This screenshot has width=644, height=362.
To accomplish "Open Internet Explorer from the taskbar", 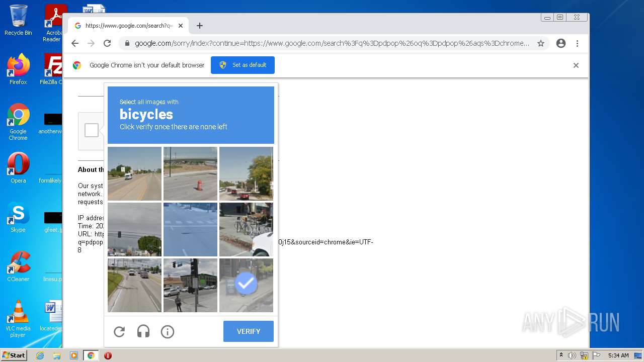I will point(40,355).
